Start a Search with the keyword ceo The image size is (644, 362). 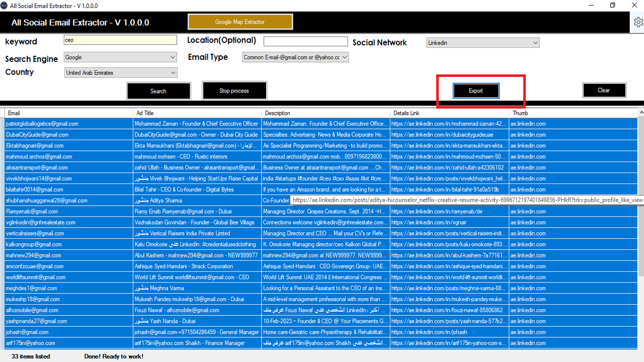click(x=158, y=91)
